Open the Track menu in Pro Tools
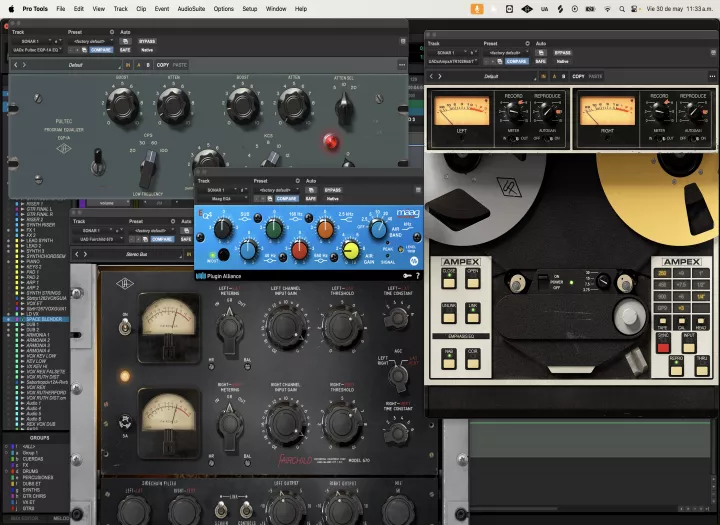 [121, 9]
